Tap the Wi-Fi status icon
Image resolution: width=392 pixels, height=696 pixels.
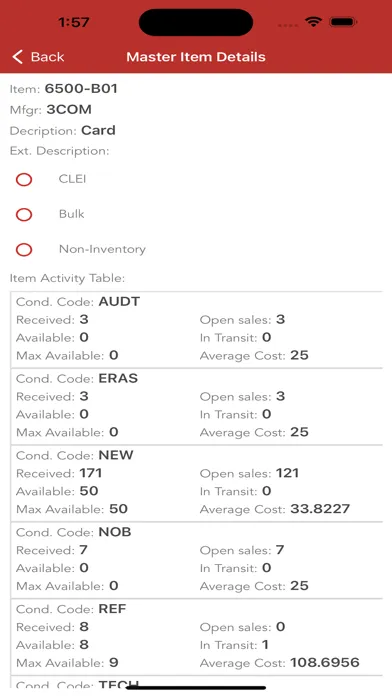pyautogui.click(x=313, y=22)
